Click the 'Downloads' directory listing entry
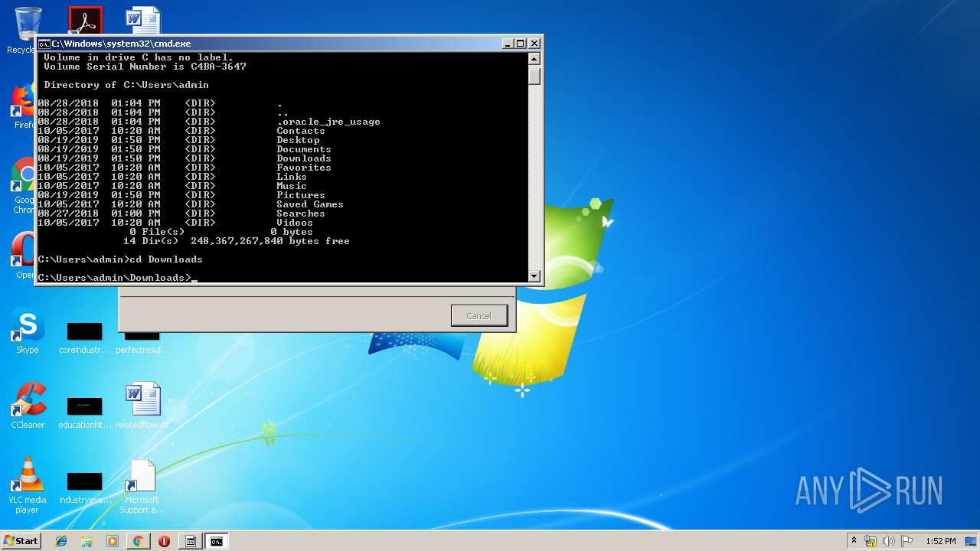 (x=304, y=158)
